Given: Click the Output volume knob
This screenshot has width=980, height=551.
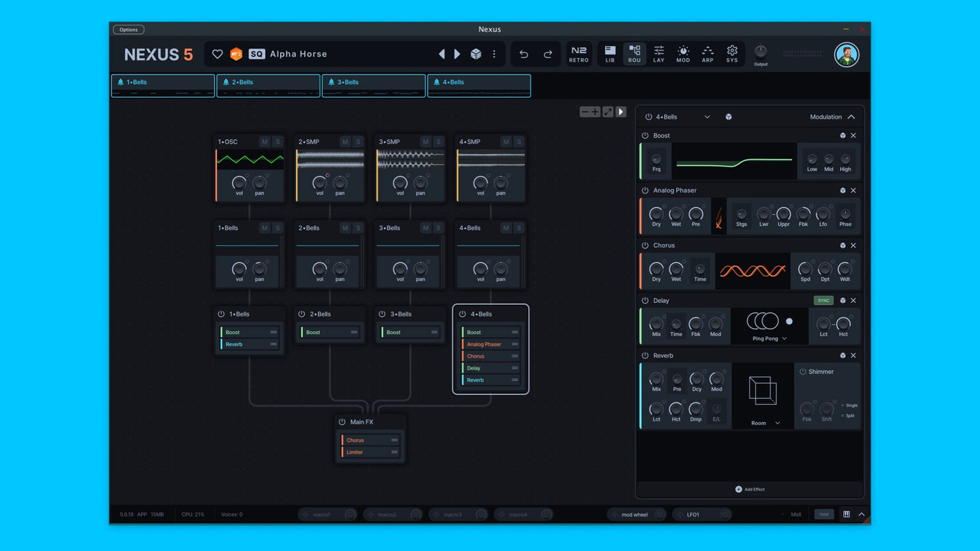Looking at the screenshot, I should pos(761,52).
